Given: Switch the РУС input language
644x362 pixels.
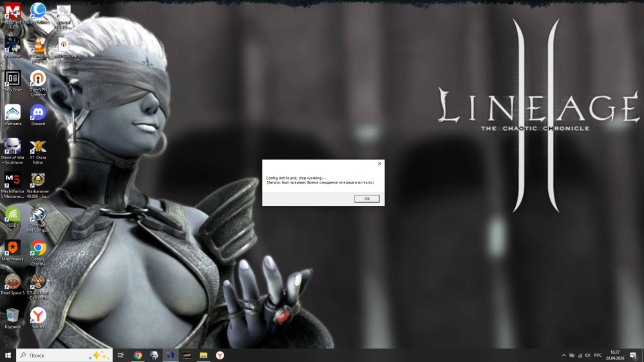Looking at the screenshot, I should tap(598, 356).
